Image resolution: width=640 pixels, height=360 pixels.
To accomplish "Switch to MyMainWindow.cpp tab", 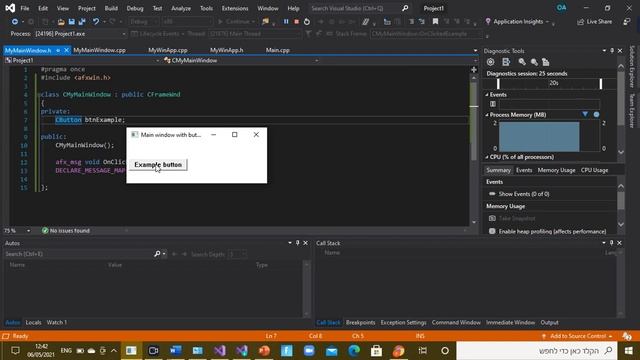I will 99,50.
